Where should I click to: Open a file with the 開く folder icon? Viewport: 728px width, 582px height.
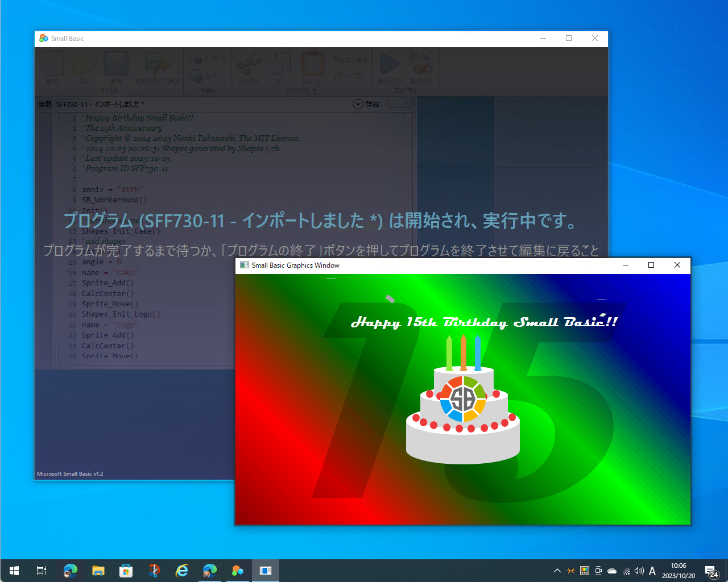tap(84, 64)
